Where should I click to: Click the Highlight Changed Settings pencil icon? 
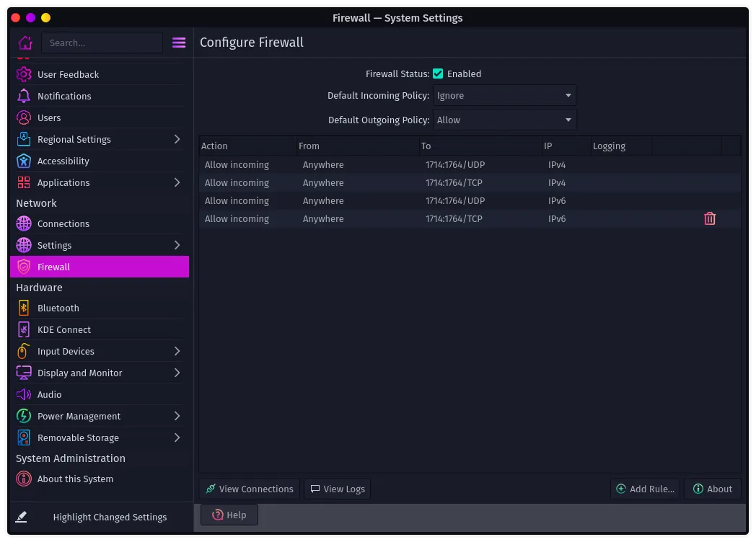tap(21, 517)
